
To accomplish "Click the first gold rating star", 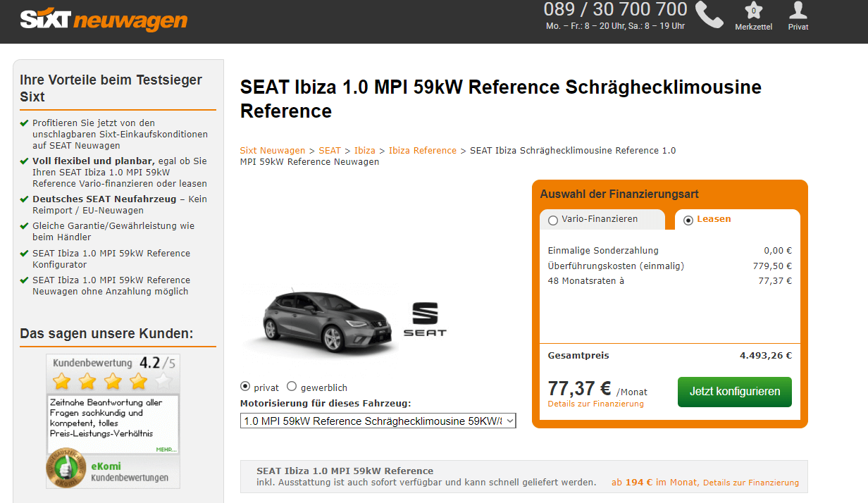I will [62, 381].
